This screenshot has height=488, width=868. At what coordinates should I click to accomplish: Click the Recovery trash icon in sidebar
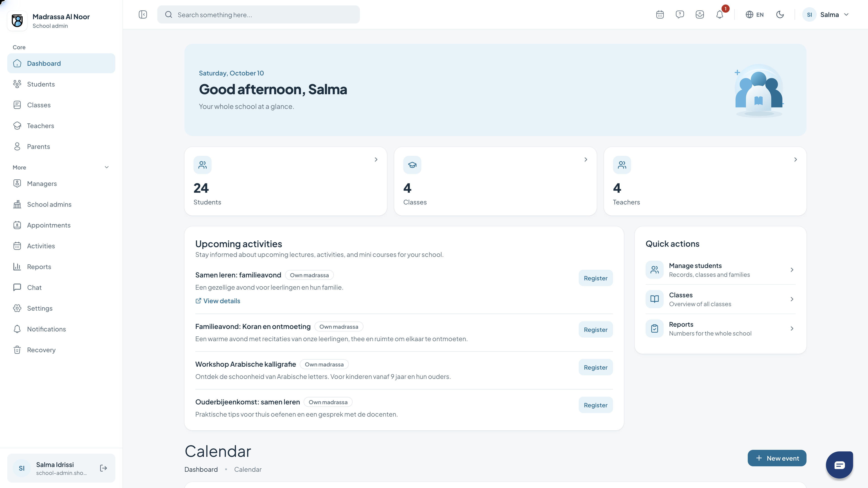click(x=17, y=350)
